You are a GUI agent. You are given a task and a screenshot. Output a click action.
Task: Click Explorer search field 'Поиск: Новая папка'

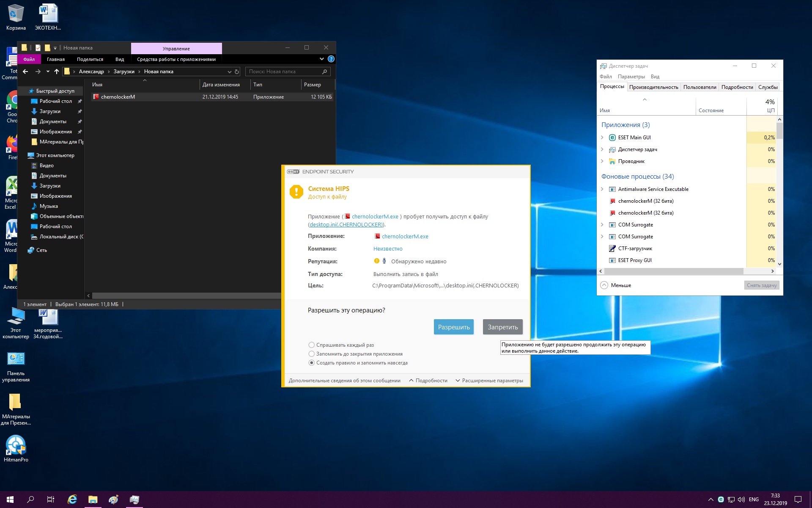(283, 72)
